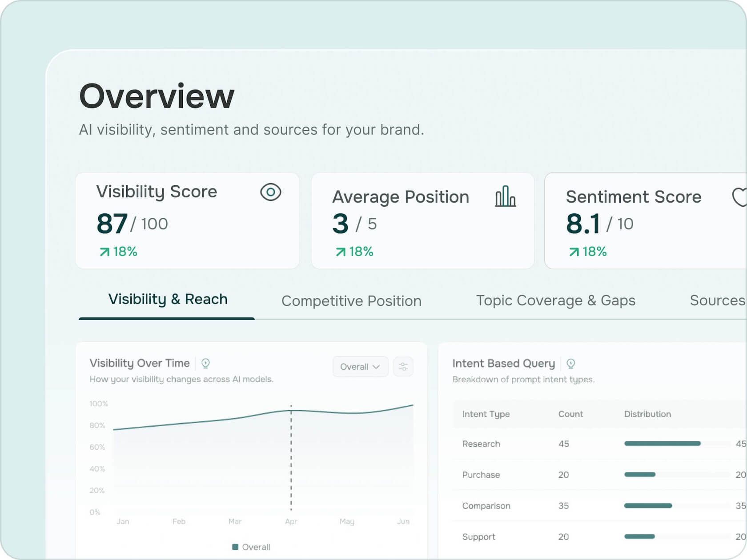Go to the Sources tab
Screen dimensions: 747x560
(x=717, y=300)
